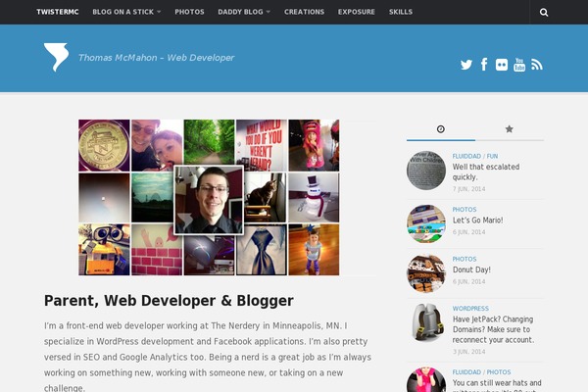Viewport: 588px width, 392px height.
Task: Expand the Daddy Blog dropdown arrow
Action: 269,12
